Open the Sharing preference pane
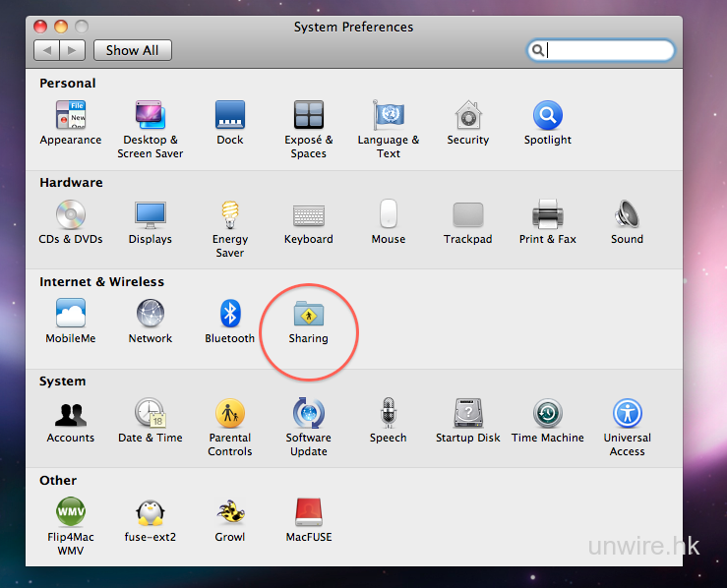 [308, 315]
